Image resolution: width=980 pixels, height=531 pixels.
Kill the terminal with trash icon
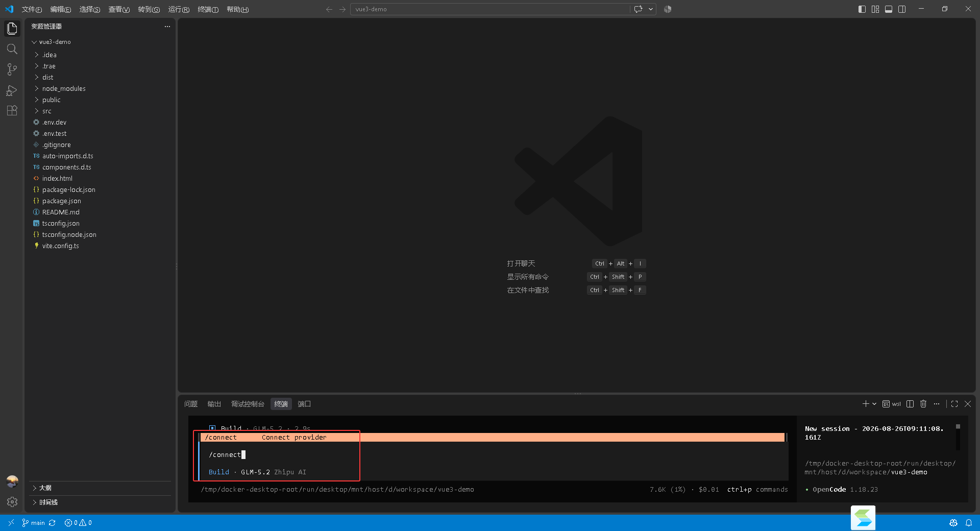pyautogui.click(x=923, y=404)
